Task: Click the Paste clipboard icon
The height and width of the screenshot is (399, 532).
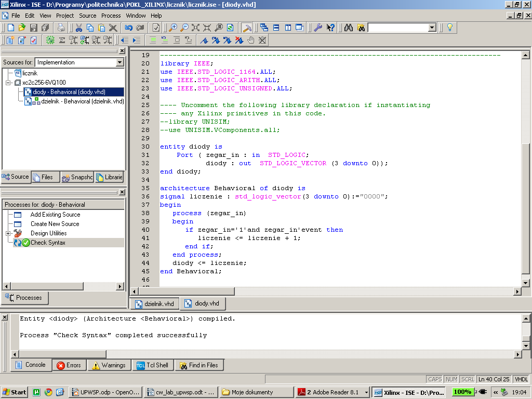Action: [101, 28]
